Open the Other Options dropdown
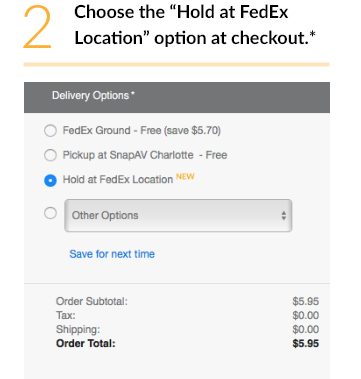Viewport: 361px width, 379px height. tap(178, 215)
